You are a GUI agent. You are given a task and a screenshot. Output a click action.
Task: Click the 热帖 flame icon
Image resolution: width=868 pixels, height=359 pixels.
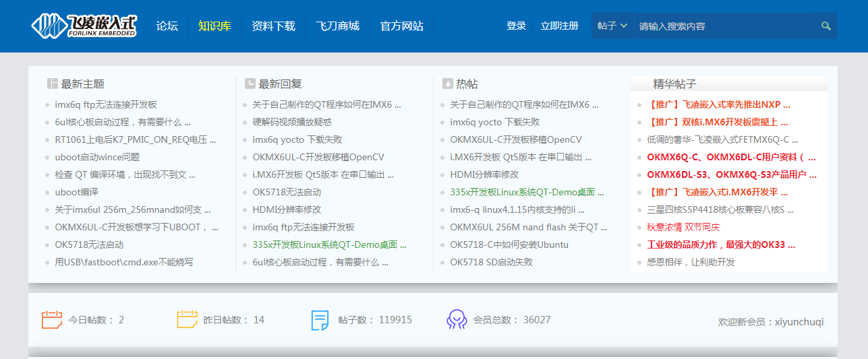click(x=447, y=84)
